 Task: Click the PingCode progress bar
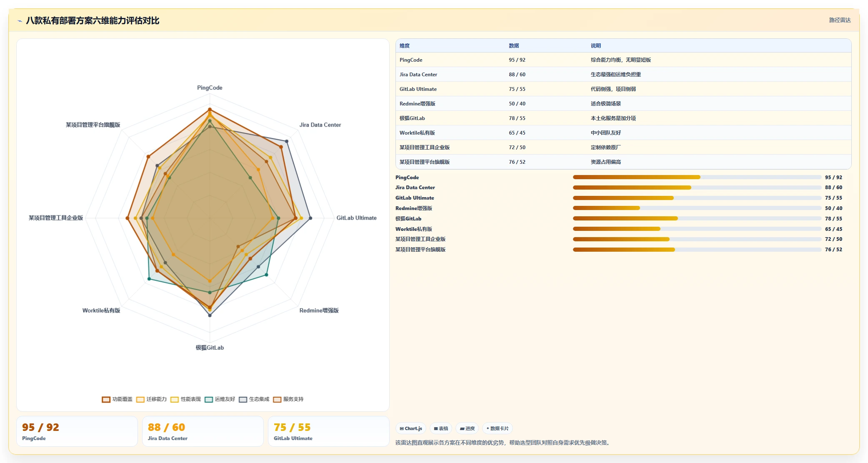click(x=697, y=177)
